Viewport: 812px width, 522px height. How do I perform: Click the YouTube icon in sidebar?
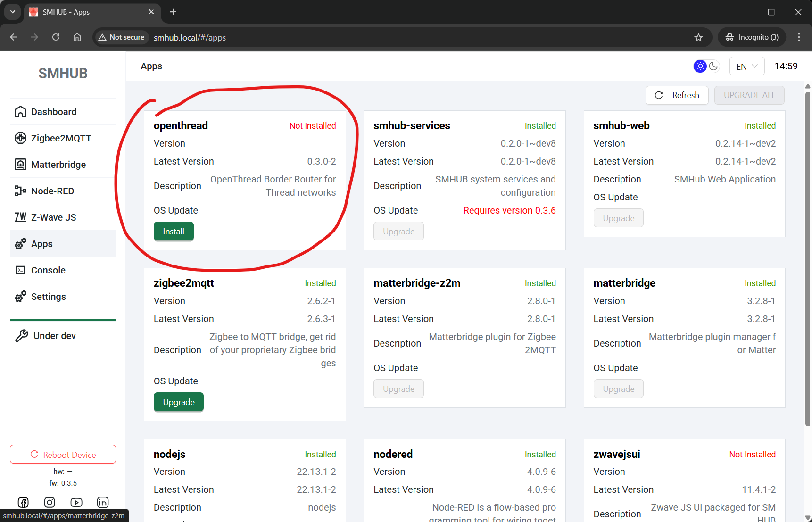pos(76,502)
